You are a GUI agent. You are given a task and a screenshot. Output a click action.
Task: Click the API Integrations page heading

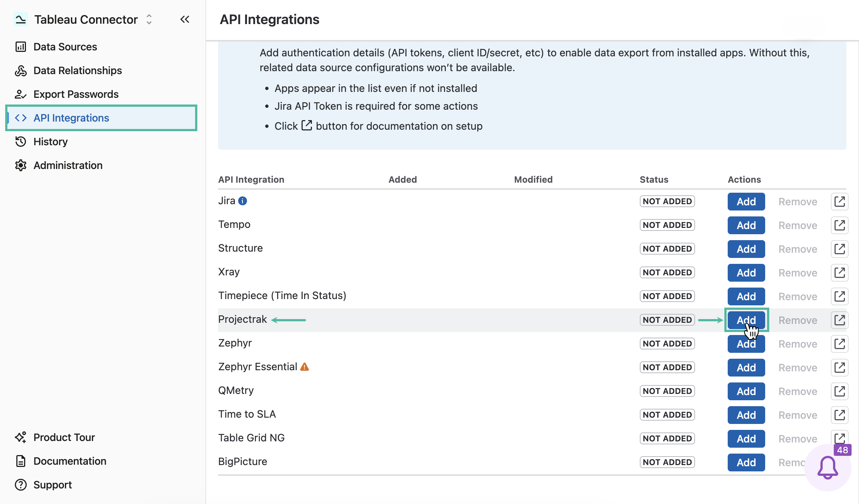pyautogui.click(x=270, y=19)
